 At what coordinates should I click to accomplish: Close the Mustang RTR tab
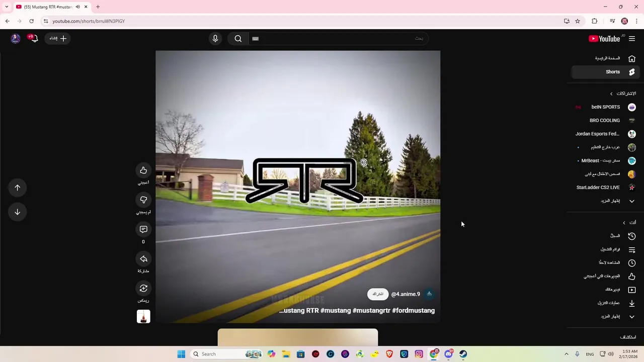[x=86, y=7]
